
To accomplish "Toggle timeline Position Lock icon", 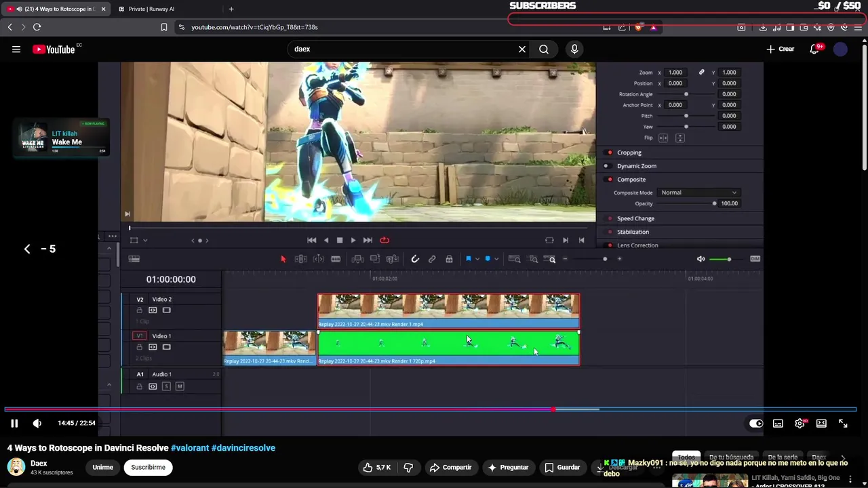I will [x=449, y=259].
